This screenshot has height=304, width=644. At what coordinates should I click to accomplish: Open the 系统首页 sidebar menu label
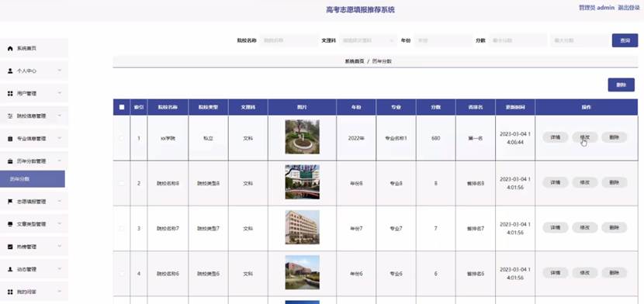click(x=26, y=48)
